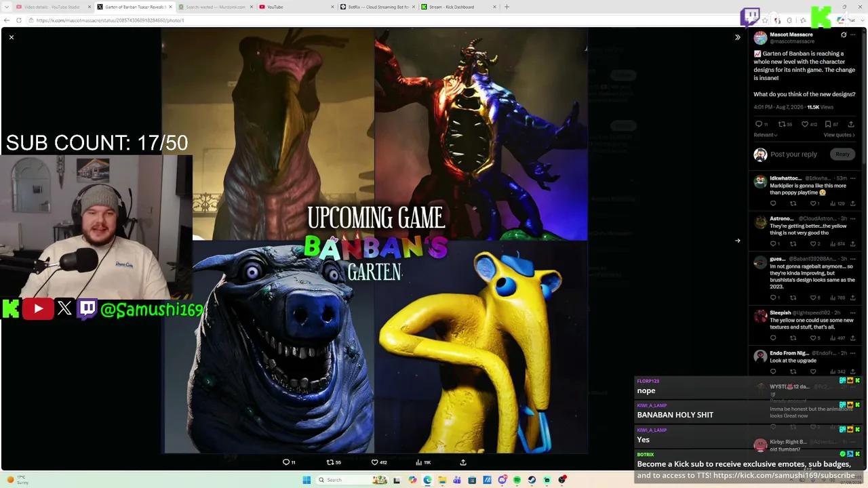The width and height of the screenshot is (868, 488).
Task: Reload the page in browser
Action: [19, 20]
